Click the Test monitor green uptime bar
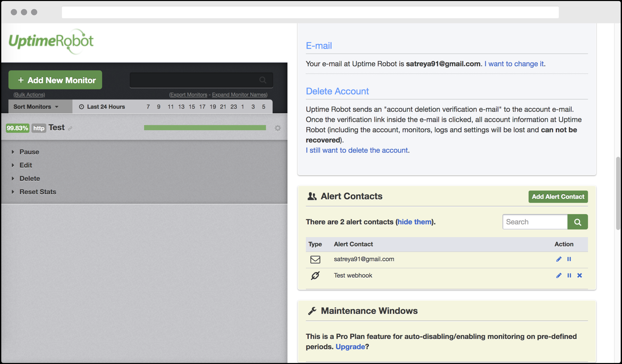The height and width of the screenshot is (364, 622). (205, 128)
